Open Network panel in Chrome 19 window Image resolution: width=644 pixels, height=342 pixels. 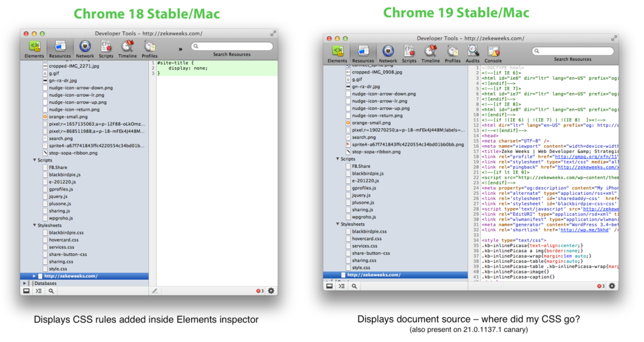[x=388, y=54]
